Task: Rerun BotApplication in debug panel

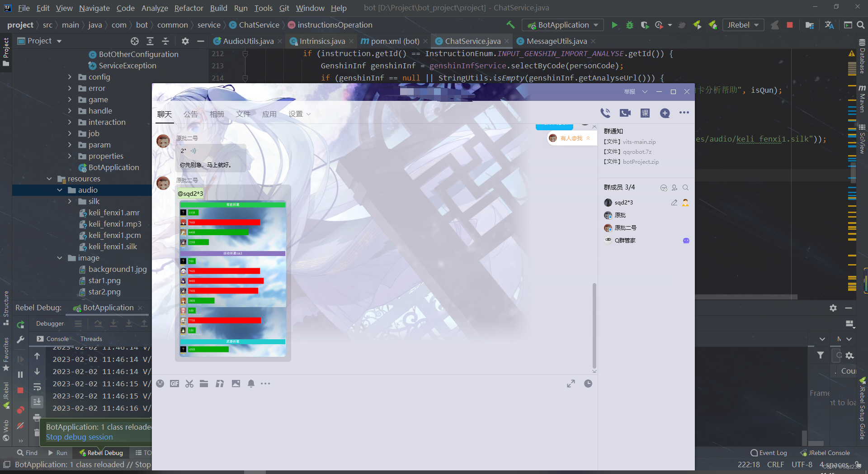Action: click(x=20, y=324)
